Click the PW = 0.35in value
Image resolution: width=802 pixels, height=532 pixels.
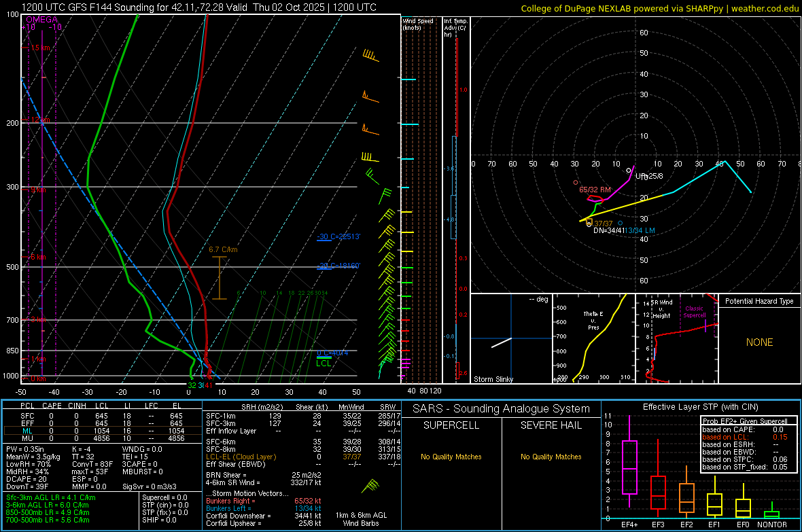(25, 449)
